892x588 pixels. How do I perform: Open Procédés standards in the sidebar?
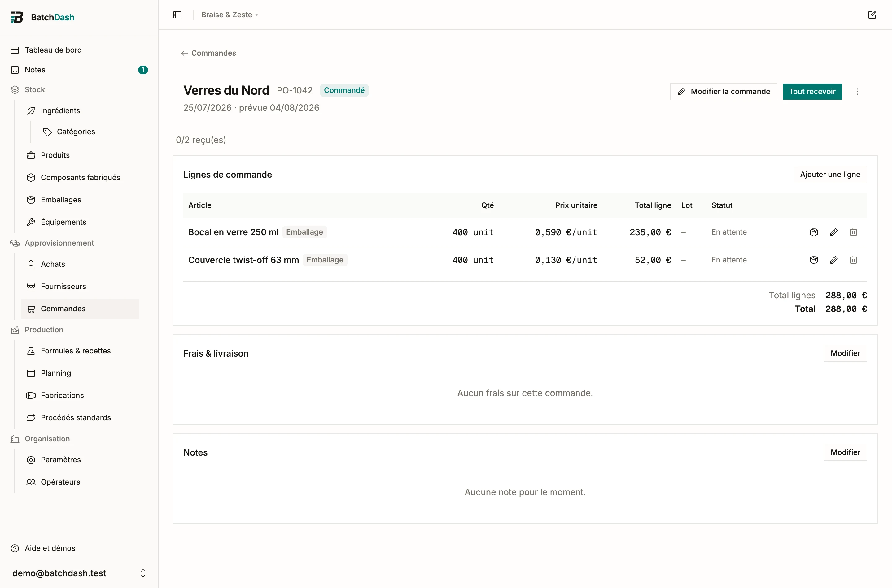(80, 418)
